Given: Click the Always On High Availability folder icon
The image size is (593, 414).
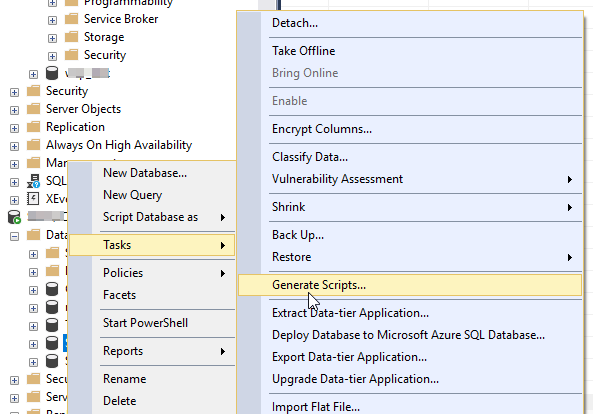Looking at the screenshot, I should click(x=34, y=145).
